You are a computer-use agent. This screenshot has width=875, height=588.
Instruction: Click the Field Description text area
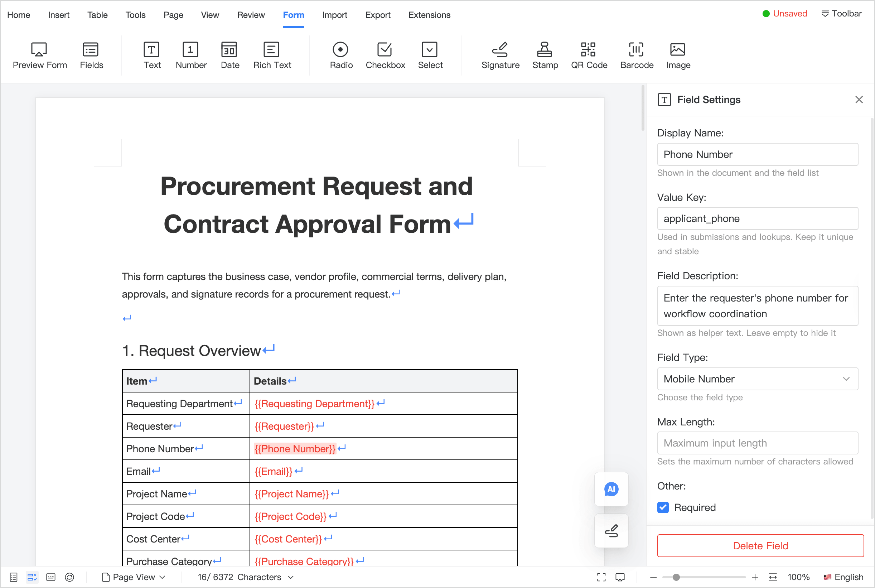757,305
